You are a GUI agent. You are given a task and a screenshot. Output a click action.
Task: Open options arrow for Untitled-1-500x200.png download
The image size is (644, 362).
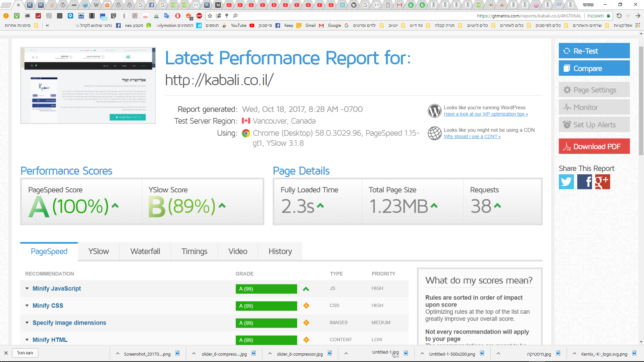coord(422,354)
